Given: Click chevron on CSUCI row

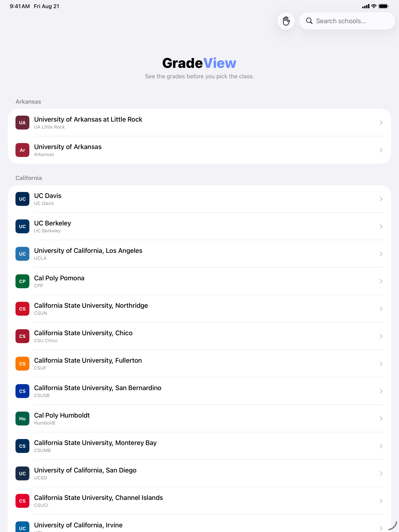Looking at the screenshot, I should 381,501.
